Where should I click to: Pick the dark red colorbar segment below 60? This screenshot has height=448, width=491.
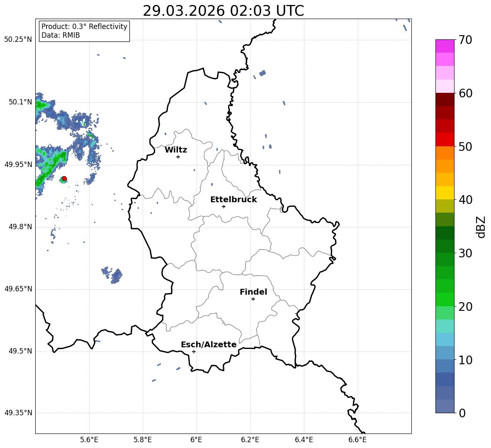[445, 99]
